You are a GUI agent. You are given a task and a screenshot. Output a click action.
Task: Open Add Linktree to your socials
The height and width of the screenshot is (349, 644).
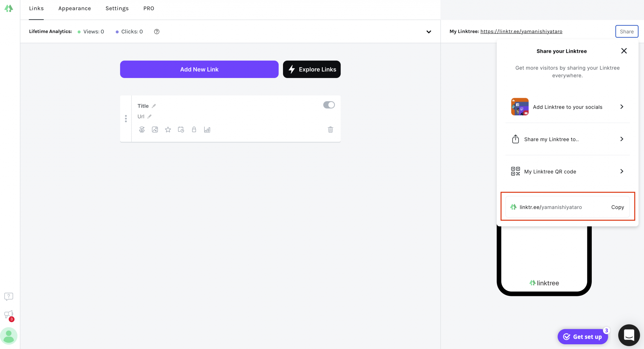click(x=567, y=107)
